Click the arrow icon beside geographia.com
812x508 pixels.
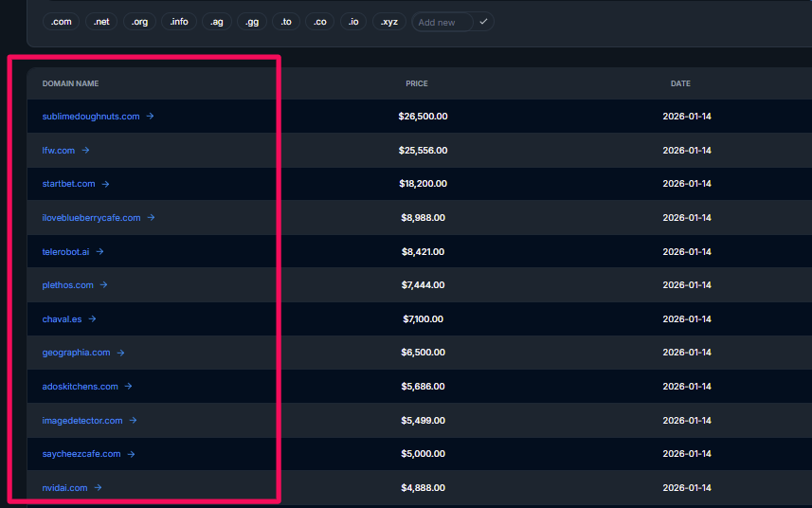coord(121,353)
